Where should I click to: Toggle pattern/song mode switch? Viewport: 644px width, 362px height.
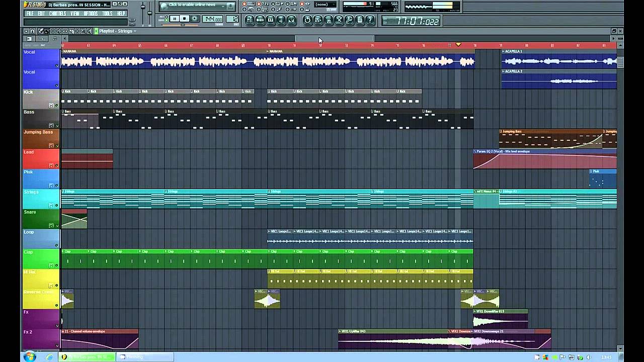click(166, 19)
